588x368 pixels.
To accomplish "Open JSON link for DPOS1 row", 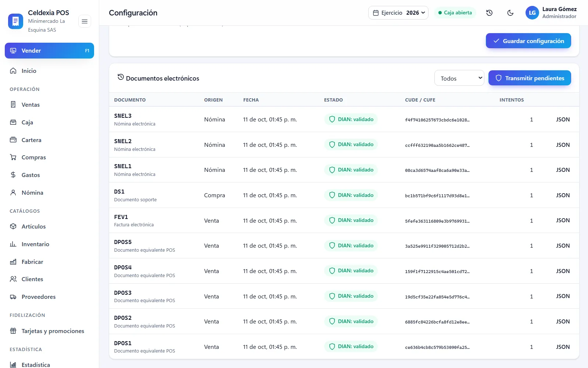I will [563, 347].
